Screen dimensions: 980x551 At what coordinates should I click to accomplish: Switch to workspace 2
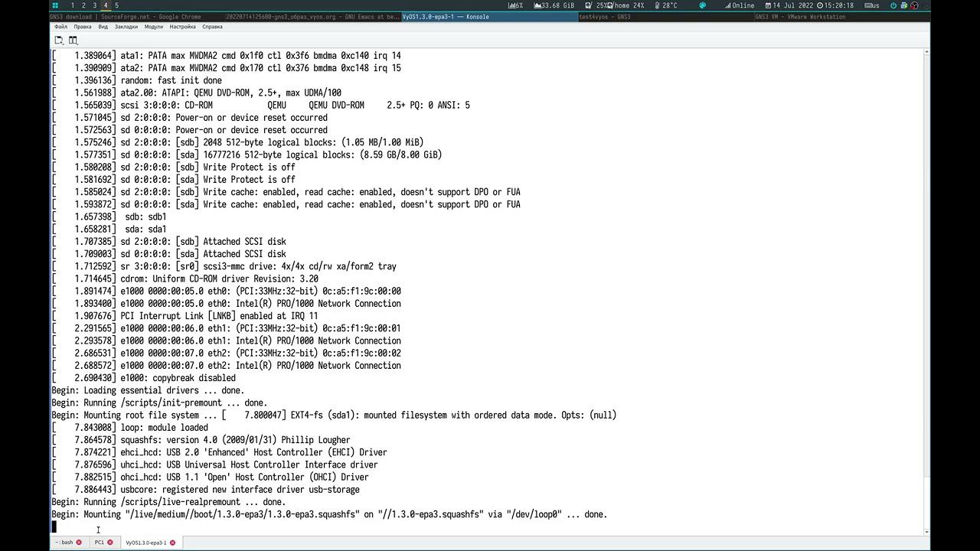83,5
